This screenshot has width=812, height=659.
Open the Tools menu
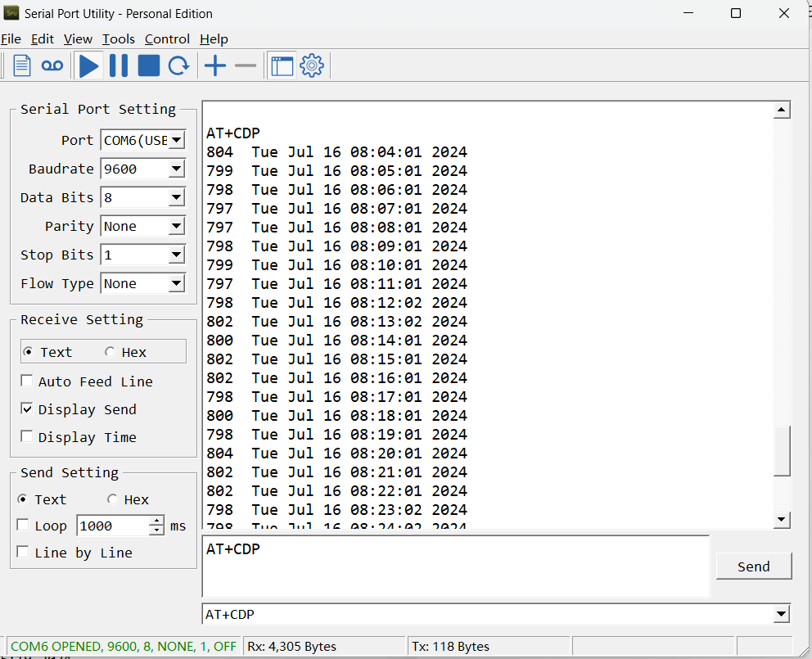(x=119, y=39)
